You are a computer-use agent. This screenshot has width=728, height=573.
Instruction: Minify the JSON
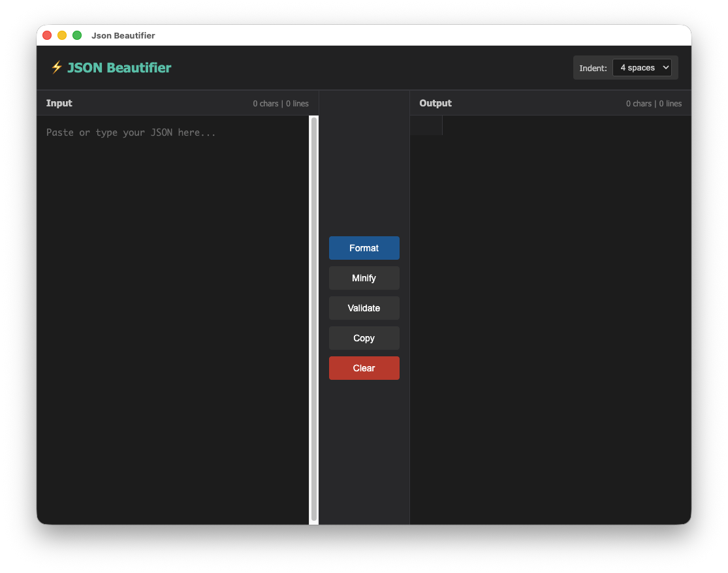tap(364, 278)
